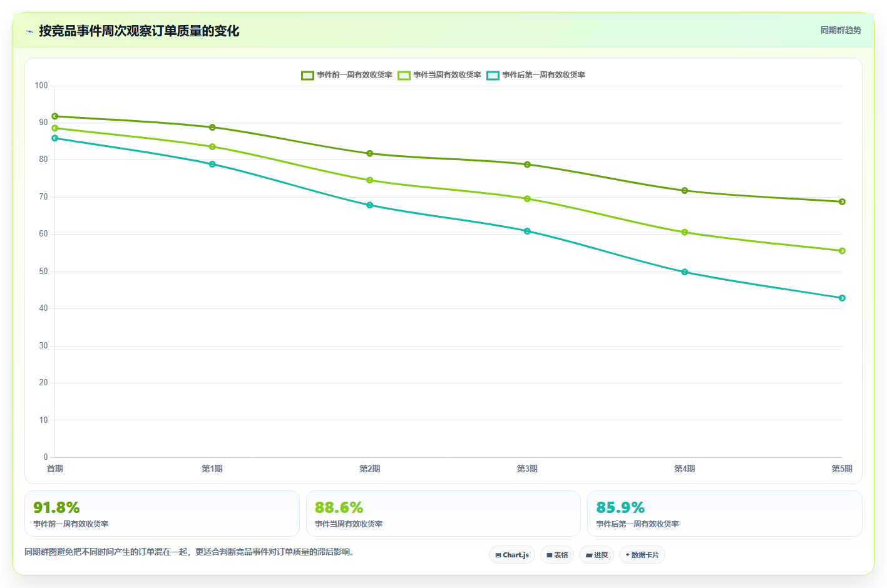Select light green line point at 第1期
This screenshot has width=887, height=588.
[212, 147]
